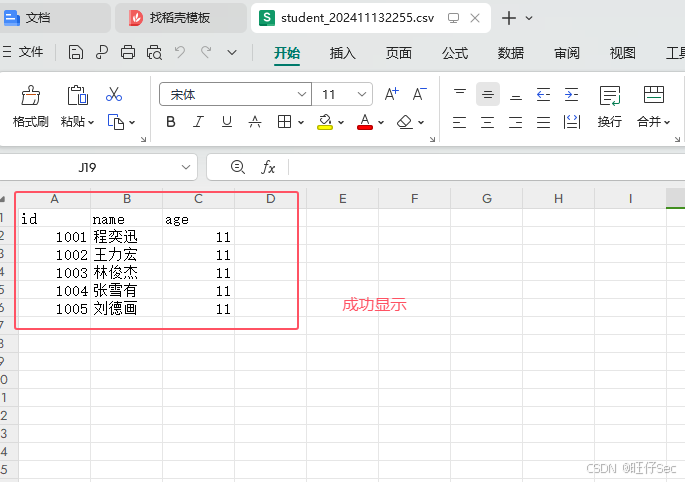
Task: Increase indent in cell
Action: coord(571,94)
